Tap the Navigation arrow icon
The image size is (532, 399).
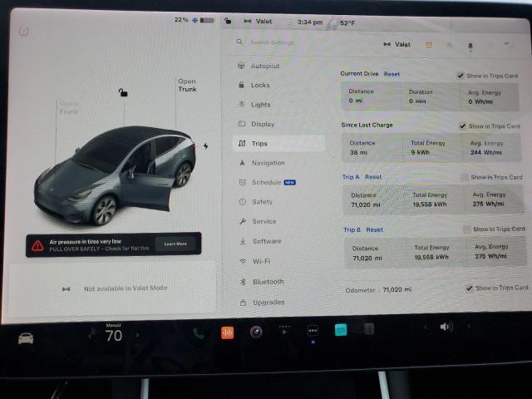tap(242, 163)
